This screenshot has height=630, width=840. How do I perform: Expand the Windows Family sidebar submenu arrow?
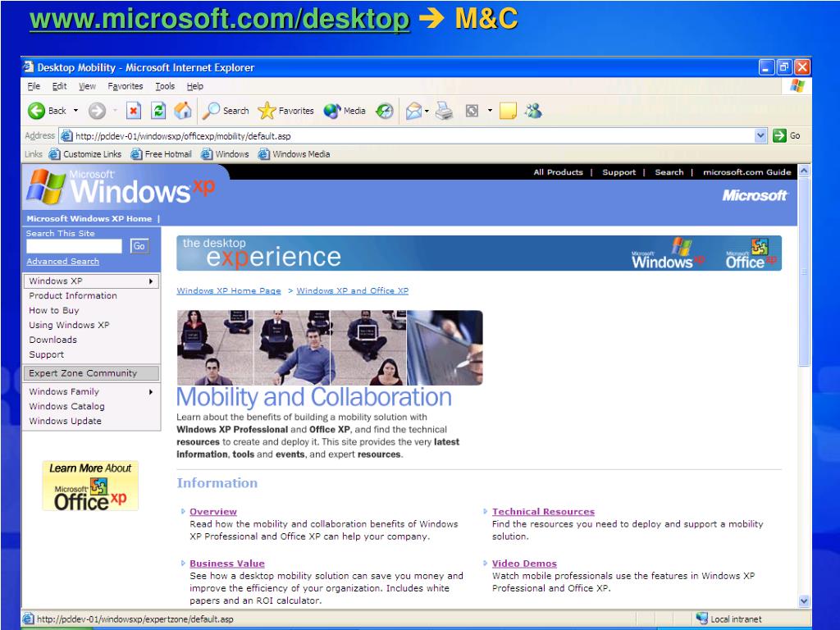coord(151,392)
